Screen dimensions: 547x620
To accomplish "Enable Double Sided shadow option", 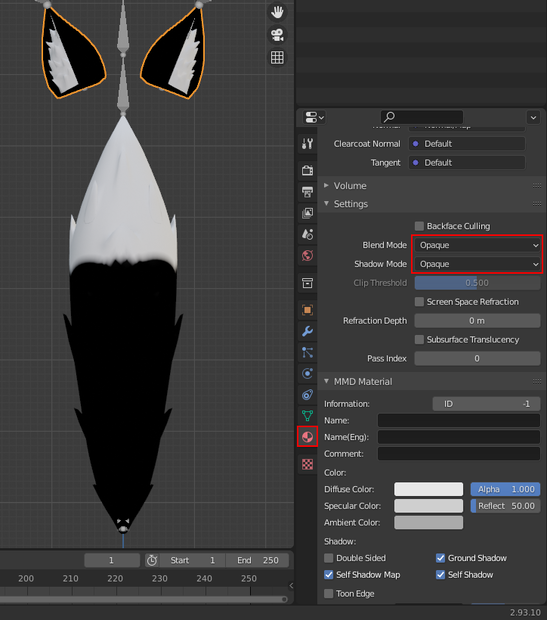I will (329, 558).
